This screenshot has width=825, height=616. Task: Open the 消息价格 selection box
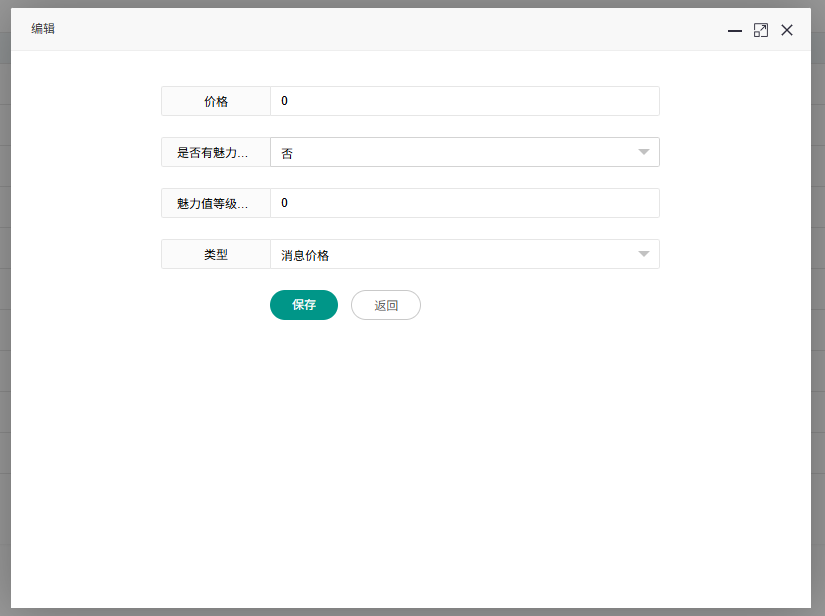pyautogui.click(x=450, y=254)
